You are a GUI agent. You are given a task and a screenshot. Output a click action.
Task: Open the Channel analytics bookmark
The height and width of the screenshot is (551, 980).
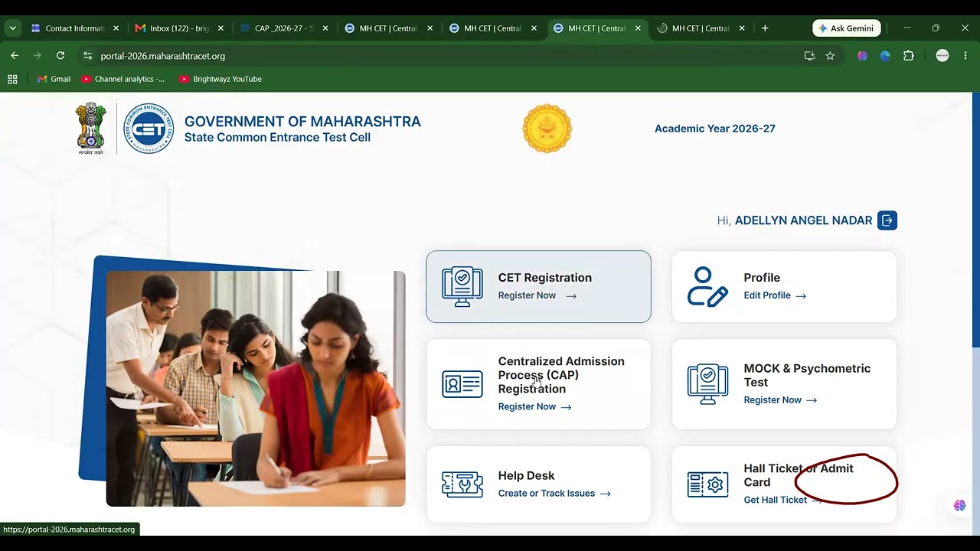(x=122, y=79)
